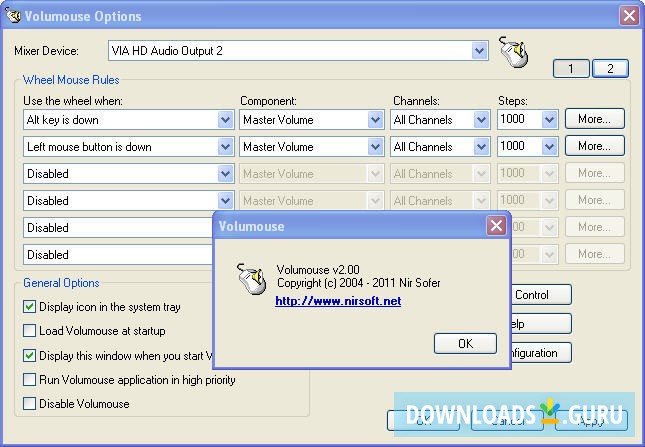Open Steps dropdown in Left mouse button row
This screenshot has height=447, width=645.
(549, 147)
